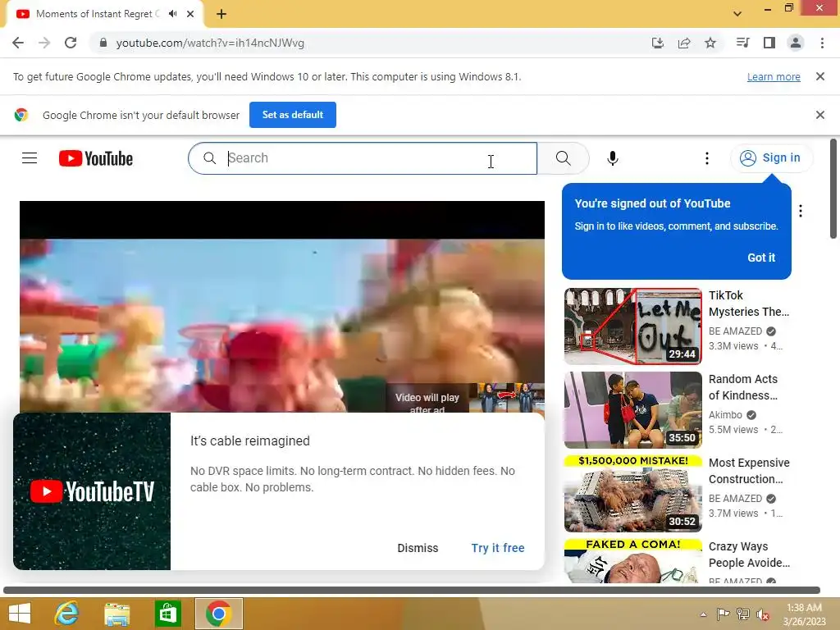Share this page using the share icon

pyautogui.click(x=683, y=43)
